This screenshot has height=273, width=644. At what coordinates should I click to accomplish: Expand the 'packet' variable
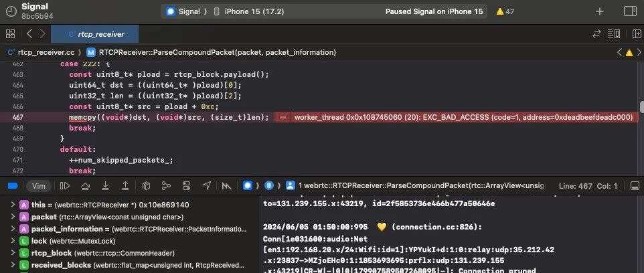coord(13,217)
